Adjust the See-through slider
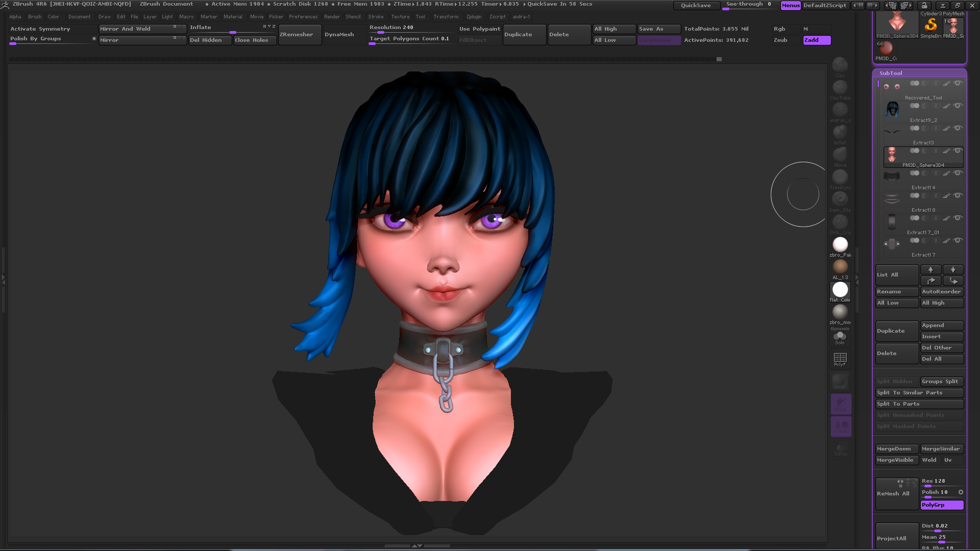The height and width of the screenshot is (551, 980). point(750,5)
